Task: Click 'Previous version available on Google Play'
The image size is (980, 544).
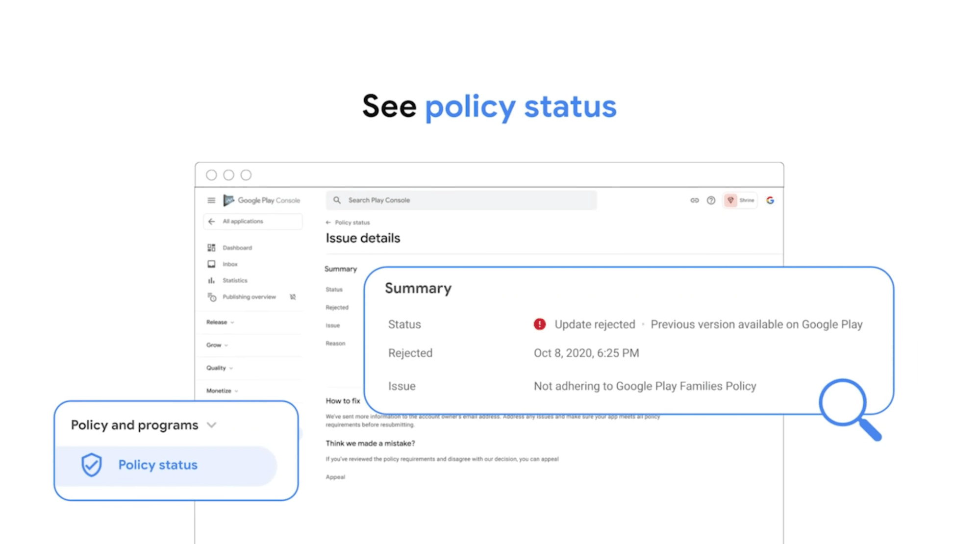Action: tap(756, 324)
